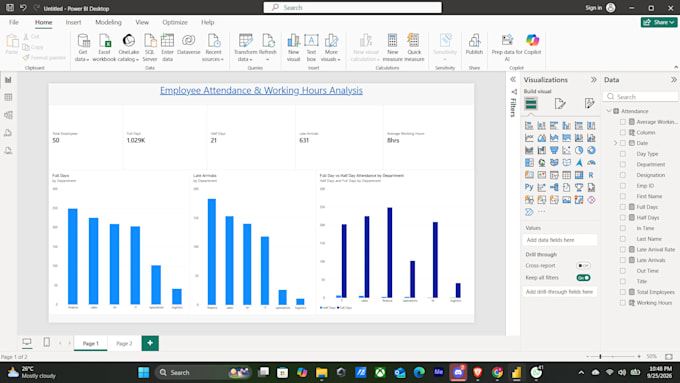680x383 pixels.
Task: Select the line chart visualization
Action: 529,138
